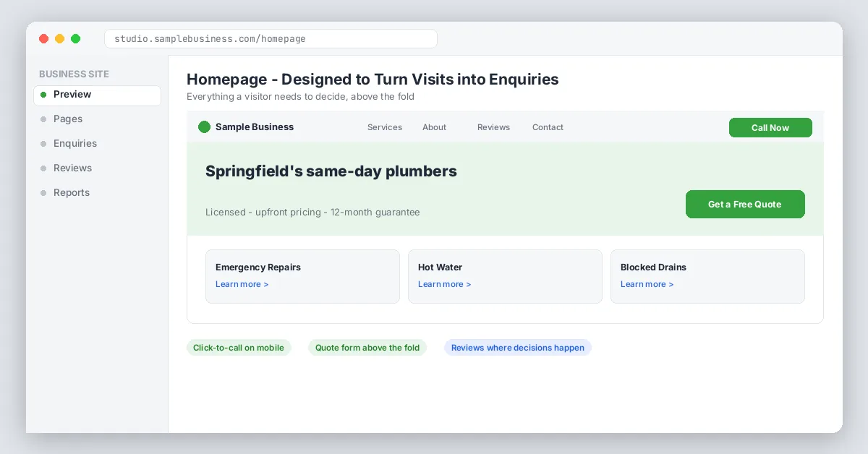The width and height of the screenshot is (868, 454).
Task: Click Learn more under Hot Water
Action: [x=445, y=284]
